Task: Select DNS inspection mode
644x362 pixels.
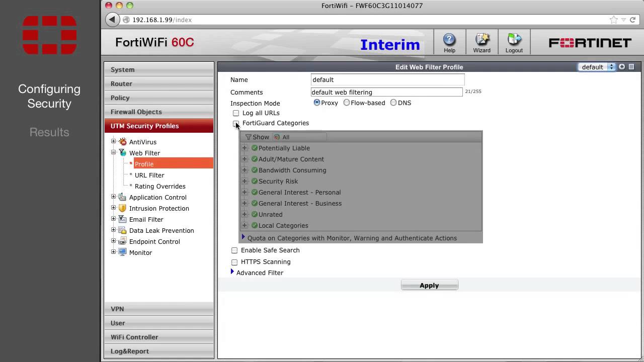Action: coord(393,103)
